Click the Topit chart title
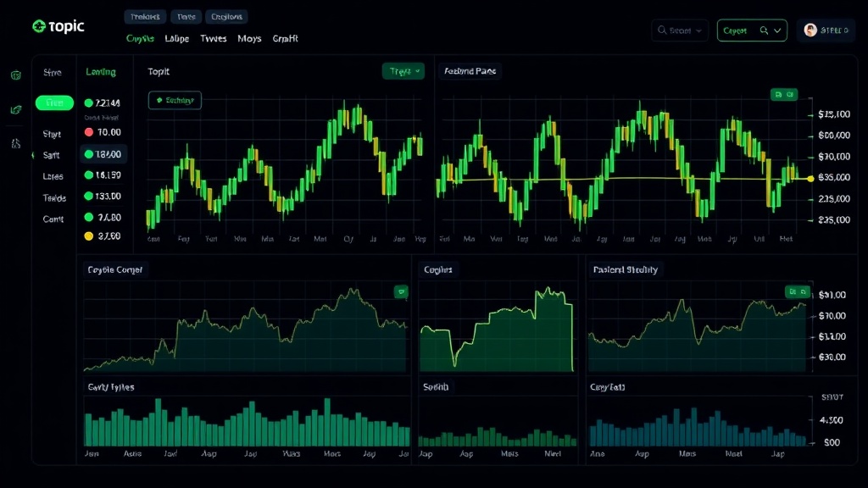The height and width of the screenshot is (488, 868). [x=159, y=71]
